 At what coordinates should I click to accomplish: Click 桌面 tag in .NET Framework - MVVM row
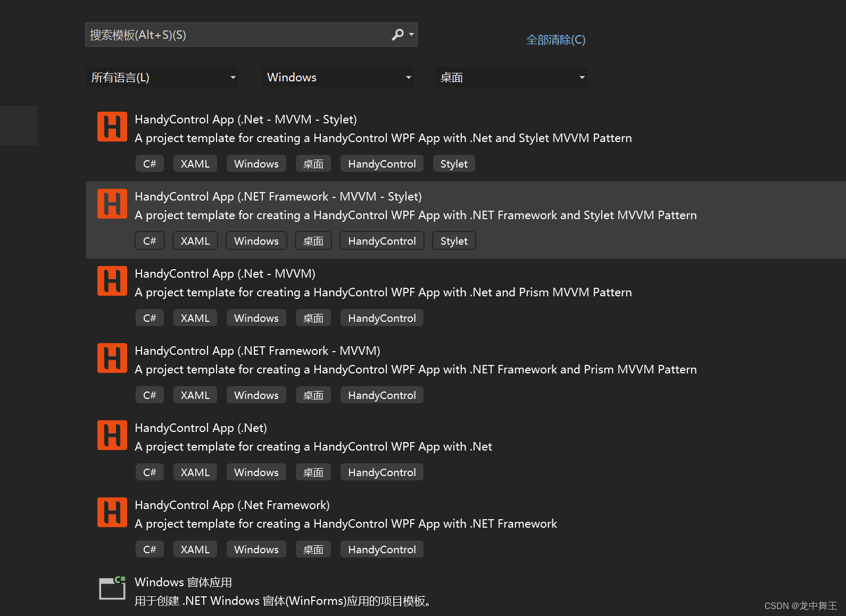(x=313, y=395)
